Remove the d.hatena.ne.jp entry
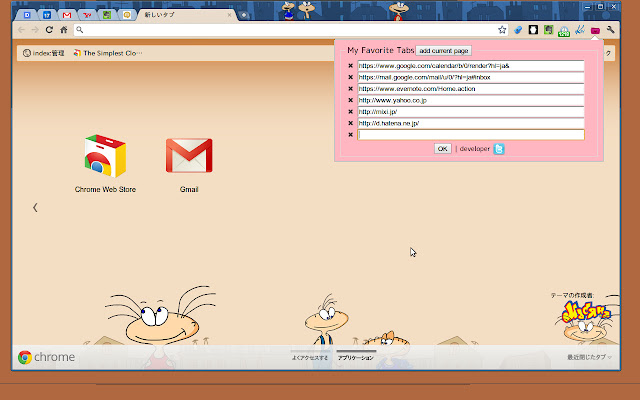 350,123
